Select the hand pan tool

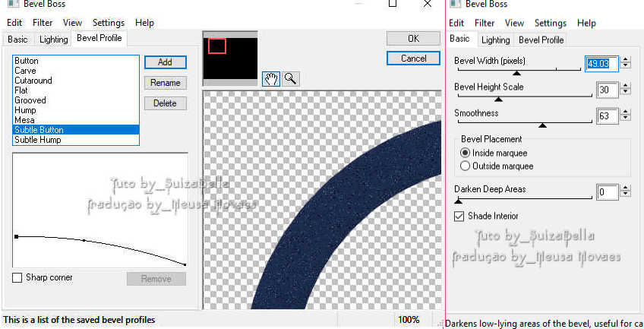271,78
